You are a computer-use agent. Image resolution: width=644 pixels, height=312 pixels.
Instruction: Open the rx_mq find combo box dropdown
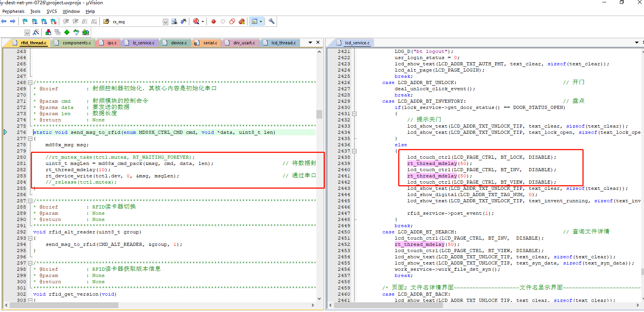[x=166, y=22]
